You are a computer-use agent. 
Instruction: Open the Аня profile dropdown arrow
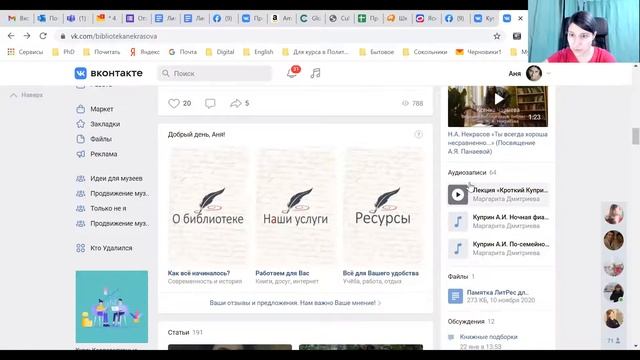(x=549, y=73)
